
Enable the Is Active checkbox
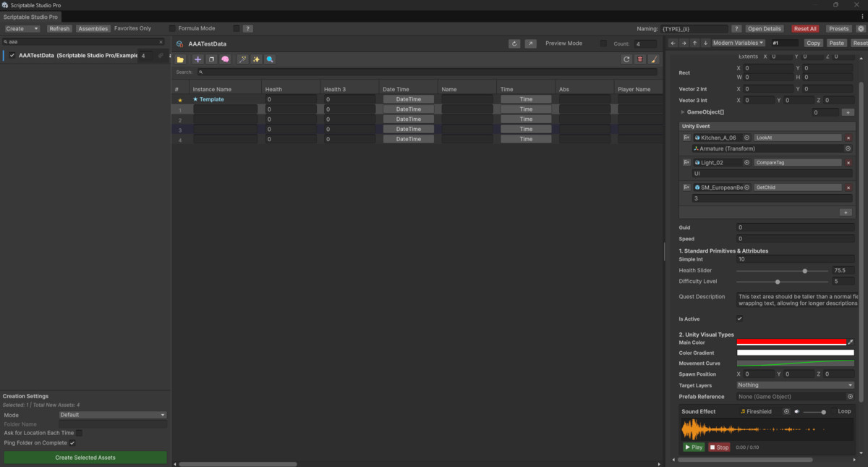pyautogui.click(x=739, y=319)
